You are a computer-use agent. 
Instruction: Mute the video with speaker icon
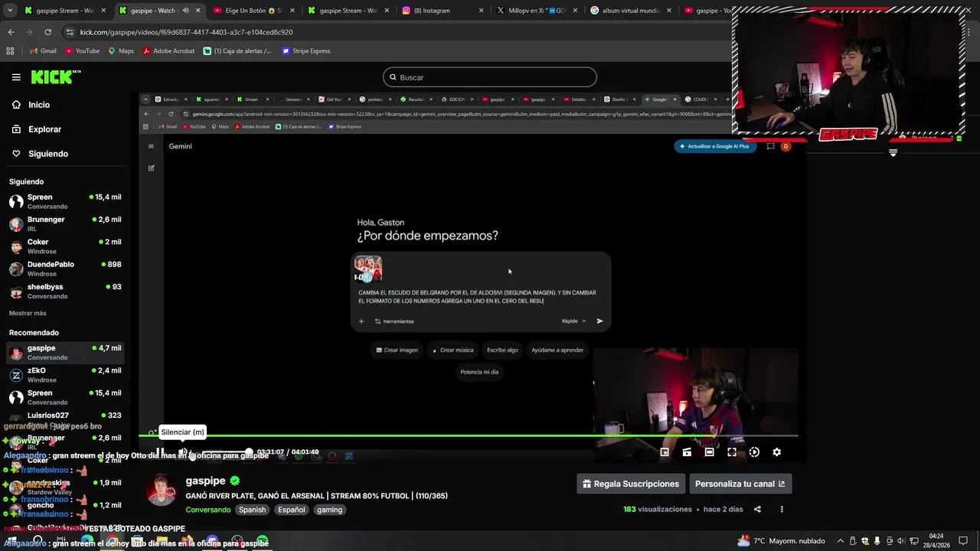coord(183,452)
